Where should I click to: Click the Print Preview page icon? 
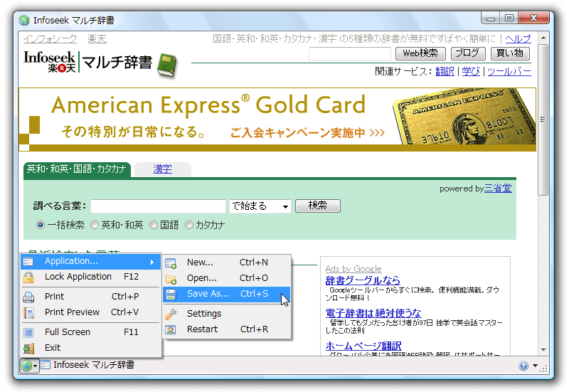point(28,312)
